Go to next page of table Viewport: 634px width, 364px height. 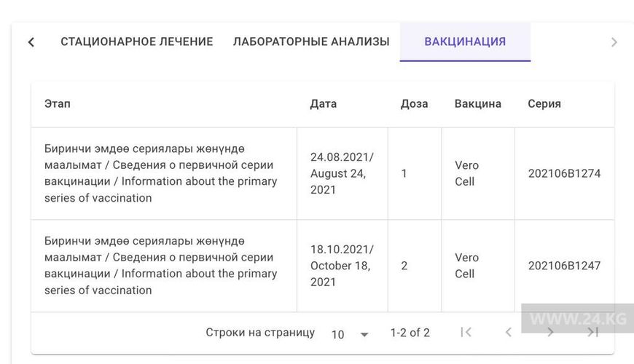[x=551, y=333]
